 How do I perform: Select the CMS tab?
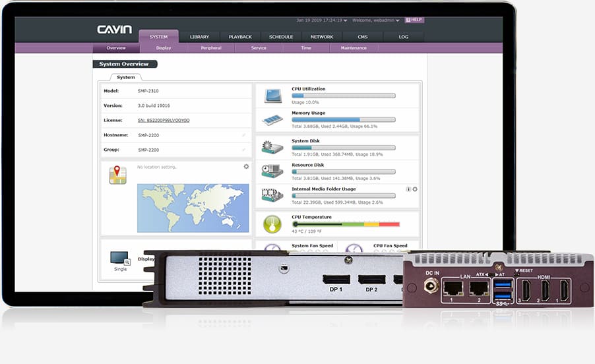363,37
